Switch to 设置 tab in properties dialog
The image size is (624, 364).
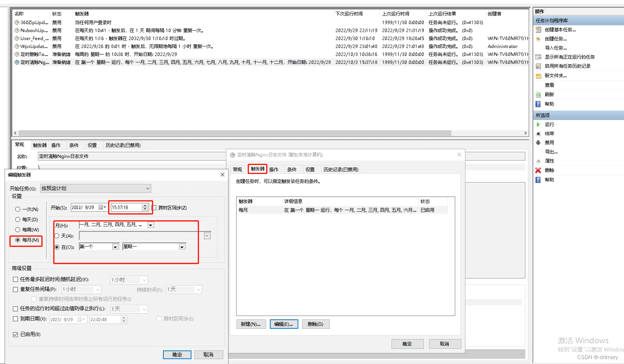coord(310,170)
